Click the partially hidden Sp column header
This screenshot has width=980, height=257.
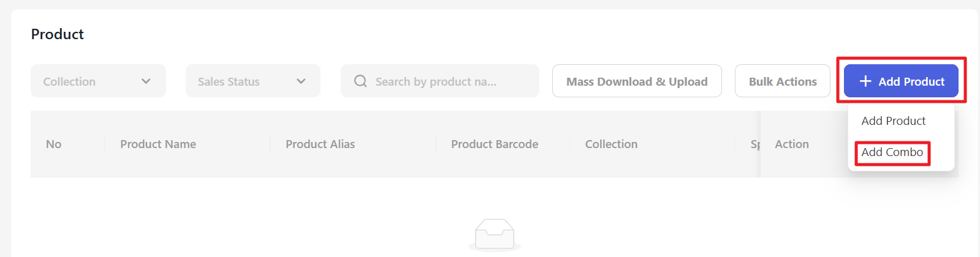click(x=755, y=144)
